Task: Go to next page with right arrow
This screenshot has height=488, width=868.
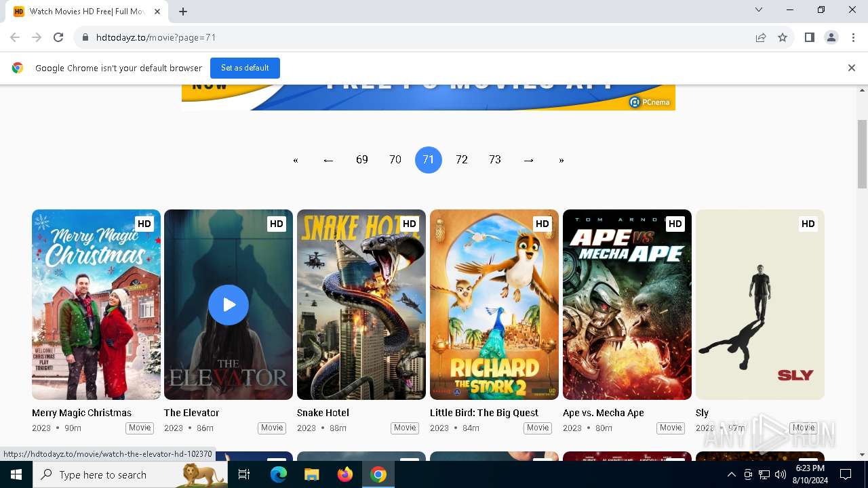Action: tap(528, 160)
